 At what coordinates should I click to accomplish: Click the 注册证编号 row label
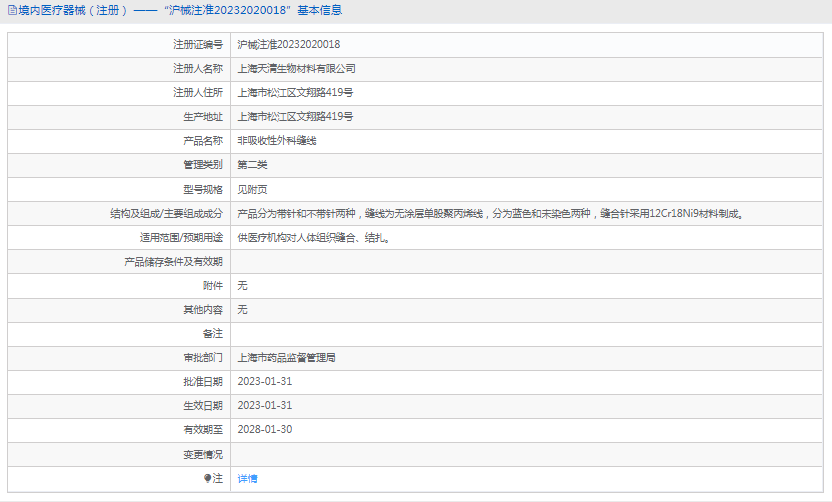coord(198,45)
